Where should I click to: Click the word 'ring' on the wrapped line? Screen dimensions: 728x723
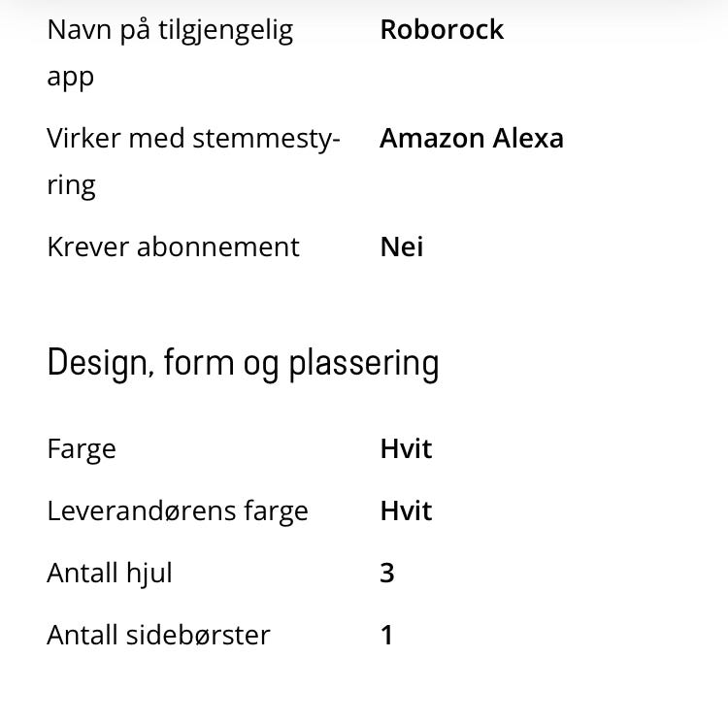click(71, 185)
